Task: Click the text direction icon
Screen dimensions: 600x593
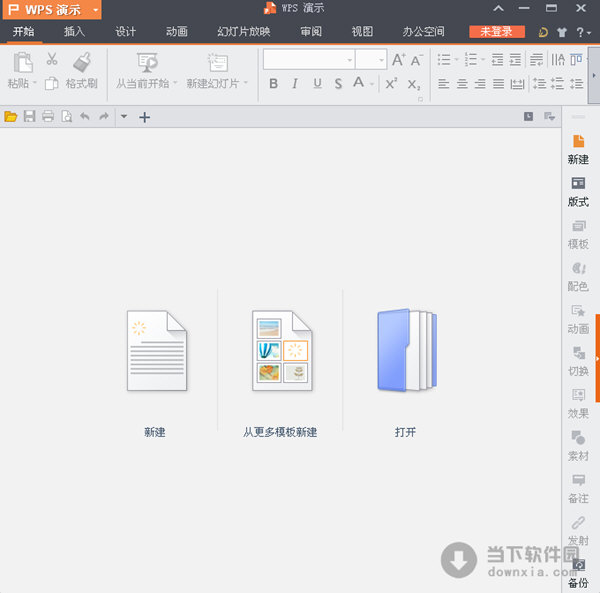Action: (558, 60)
